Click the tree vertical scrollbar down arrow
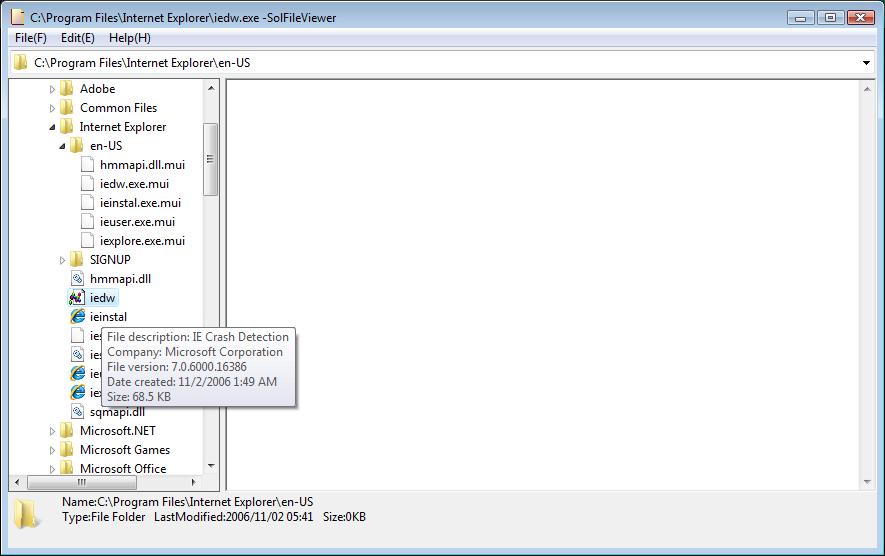 211,466
